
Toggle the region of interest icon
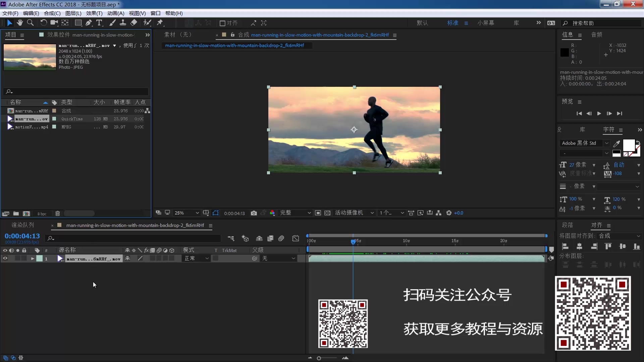(318, 213)
